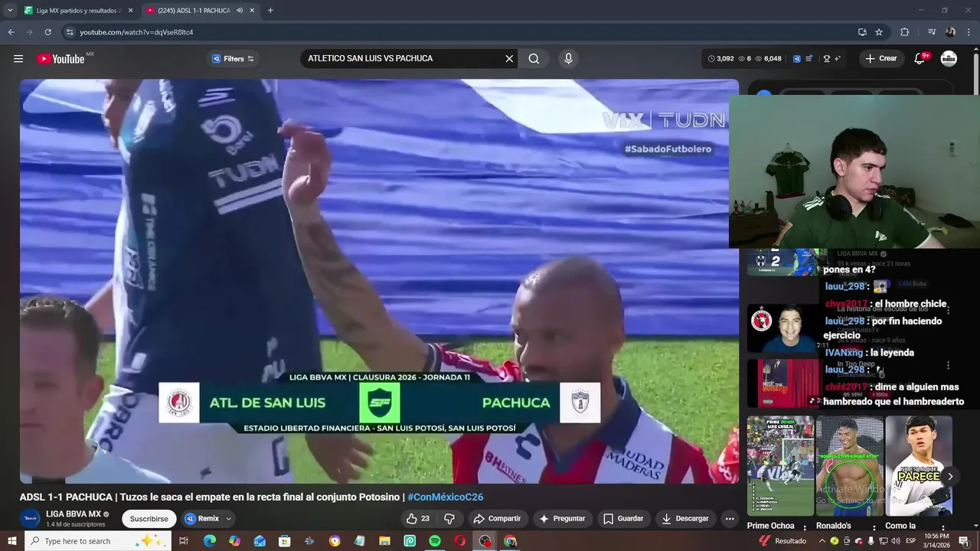This screenshot has height=551, width=980.
Task: Click the video player to pause
Action: (x=379, y=281)
